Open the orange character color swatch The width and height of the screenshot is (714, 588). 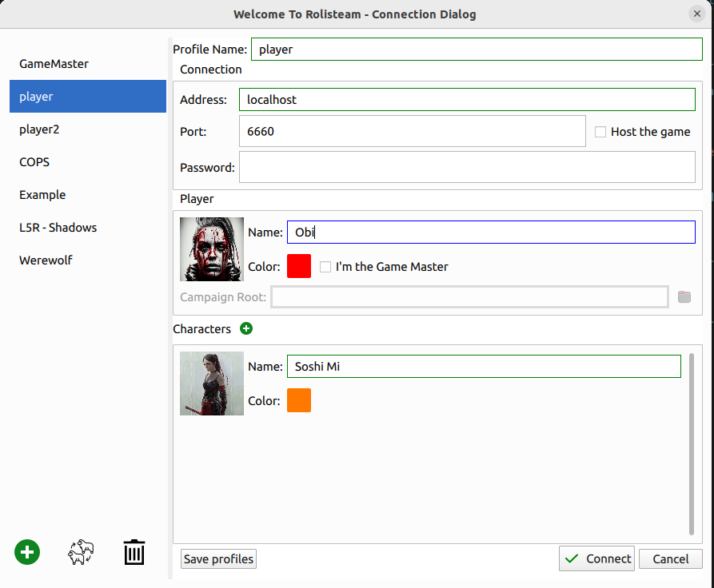299,400
